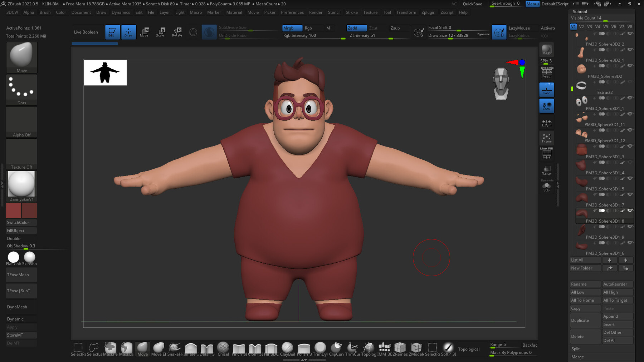
Task: Toggle the Menus button in title bar
Action: pyautogui.click(x=532, y=4)
